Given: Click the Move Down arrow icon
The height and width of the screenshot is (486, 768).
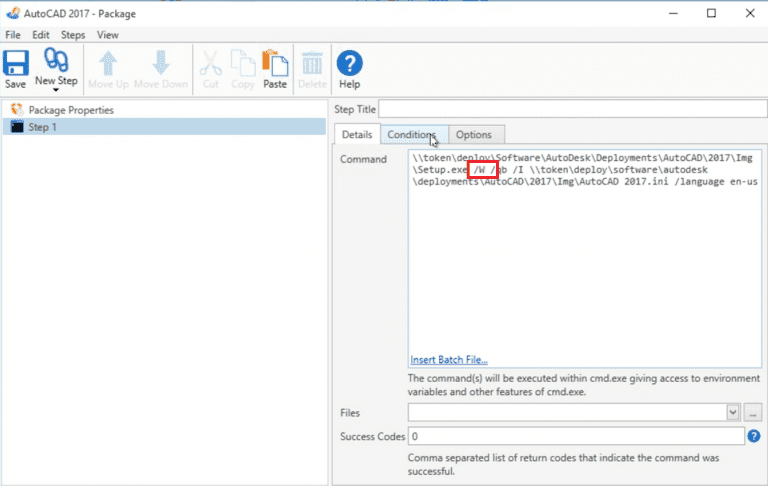Looking at the screenshot, I should click(x=161, y=63).
